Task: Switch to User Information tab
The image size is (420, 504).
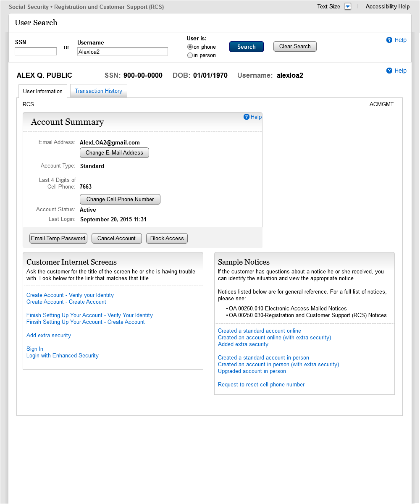Action: pos(43,91)
